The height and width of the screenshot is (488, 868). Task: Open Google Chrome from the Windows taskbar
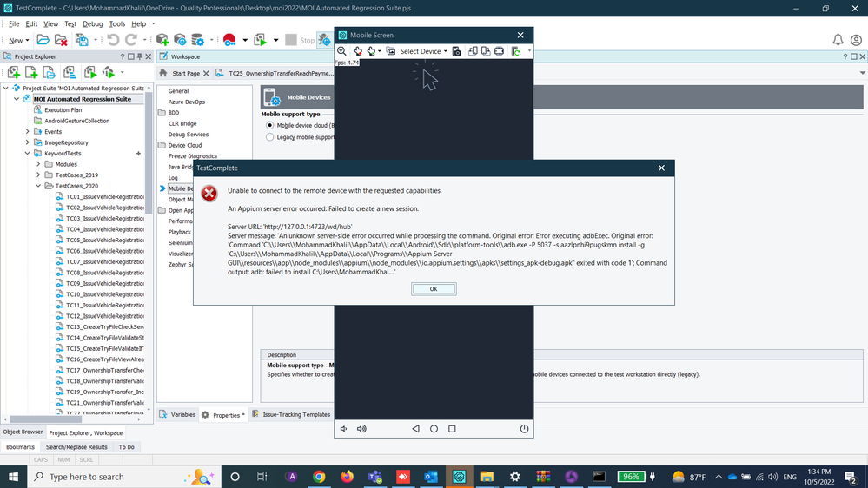319,477
